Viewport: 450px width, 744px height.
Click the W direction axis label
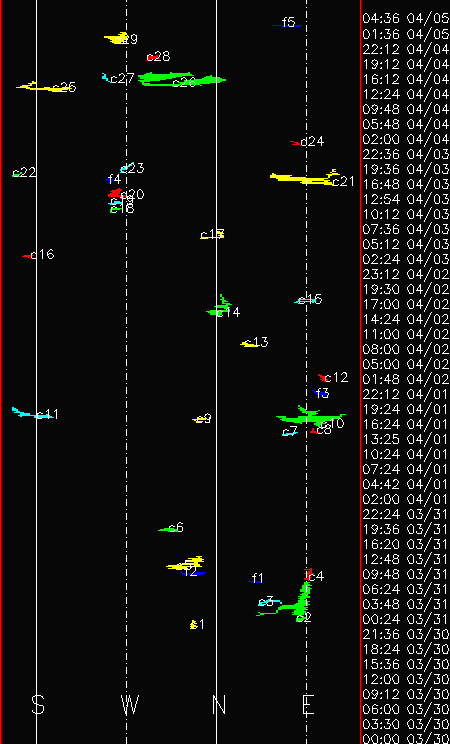click(x=130, y=705)
